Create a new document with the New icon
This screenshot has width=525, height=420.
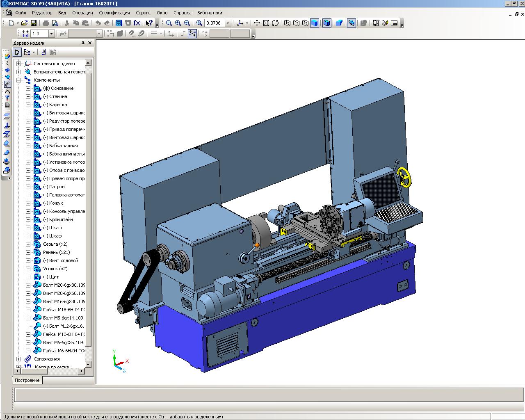pyautogui.click(x=11, y=23)
